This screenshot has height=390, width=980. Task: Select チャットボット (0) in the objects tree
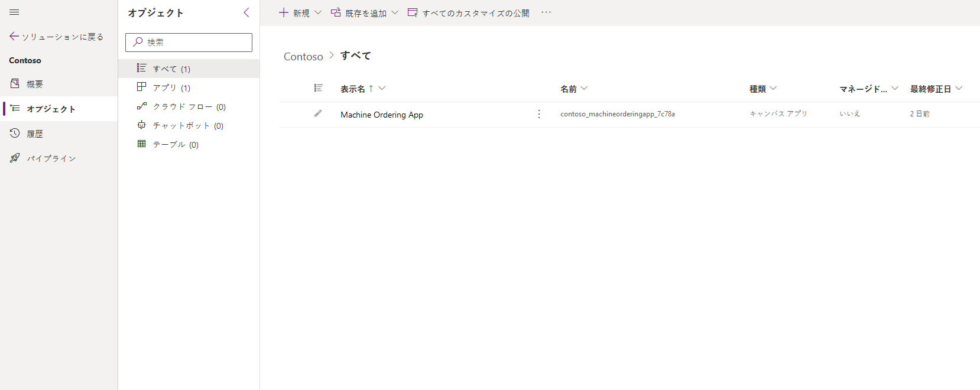(189, 125)
